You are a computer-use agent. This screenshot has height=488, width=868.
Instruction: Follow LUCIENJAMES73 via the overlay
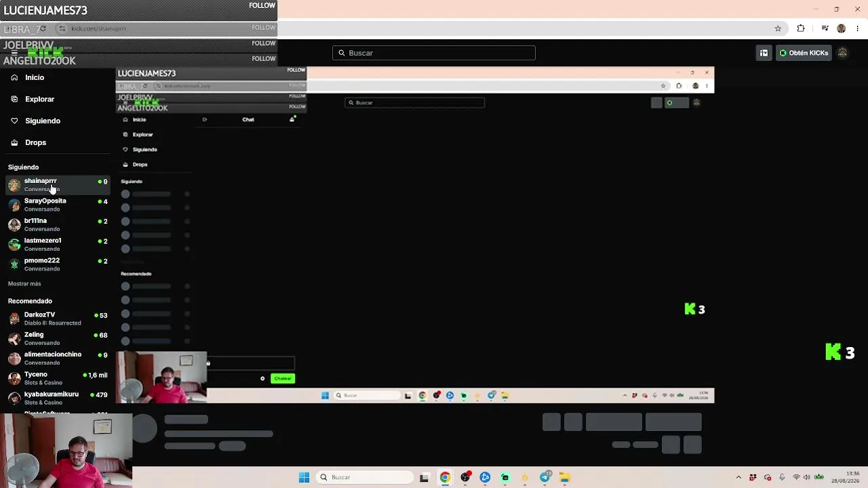[x=262, y=5]
